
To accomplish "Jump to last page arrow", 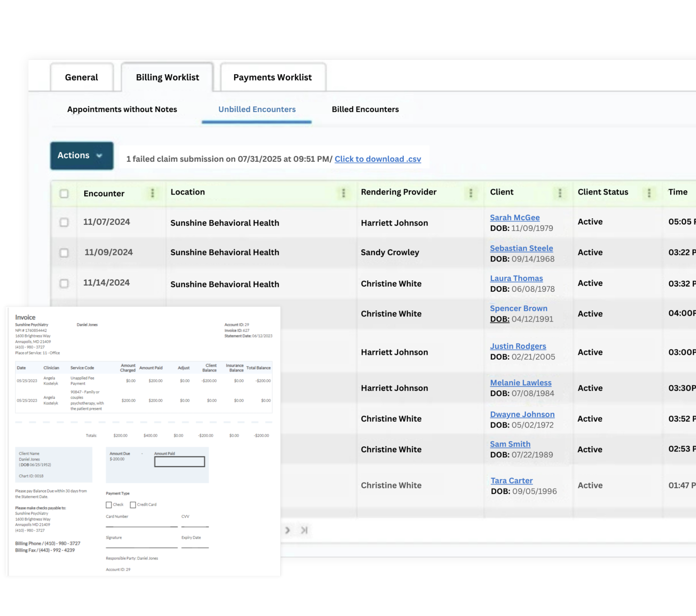I will 304,530.
